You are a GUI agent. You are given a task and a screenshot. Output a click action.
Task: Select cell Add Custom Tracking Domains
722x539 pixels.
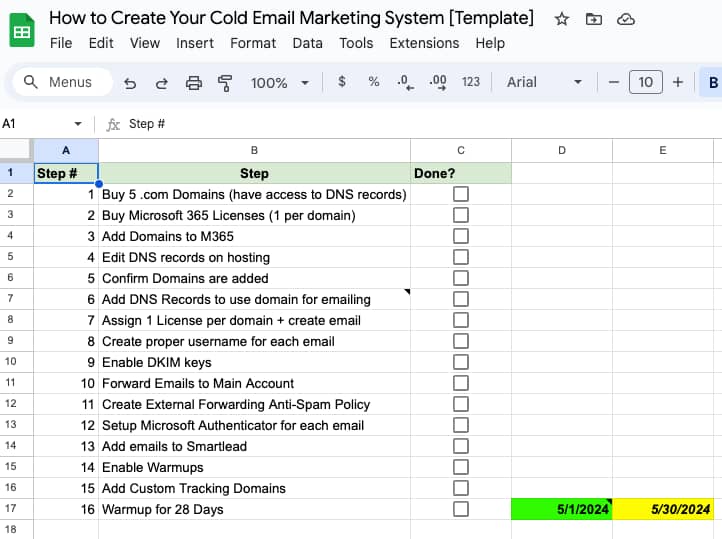point(254,488)
